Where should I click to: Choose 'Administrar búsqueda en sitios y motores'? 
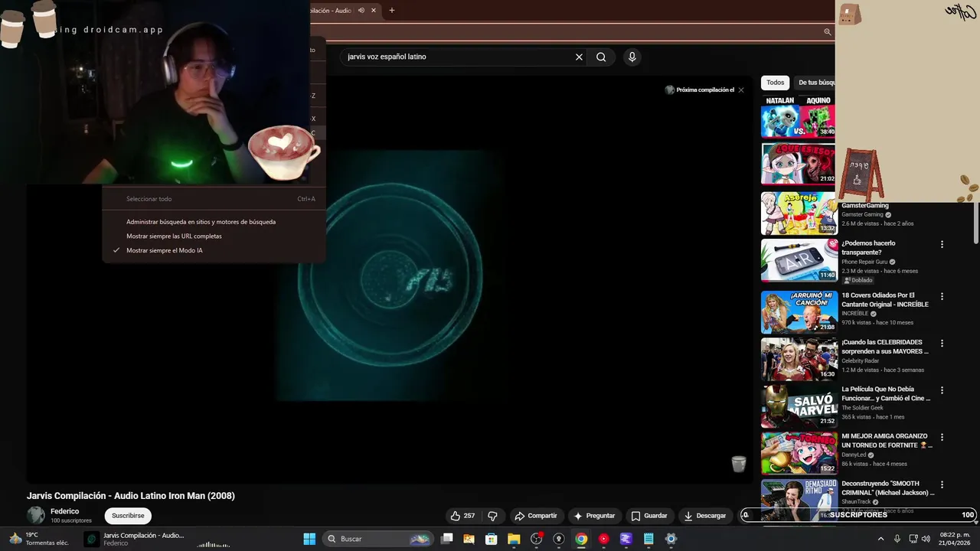[x=214, y=222]
